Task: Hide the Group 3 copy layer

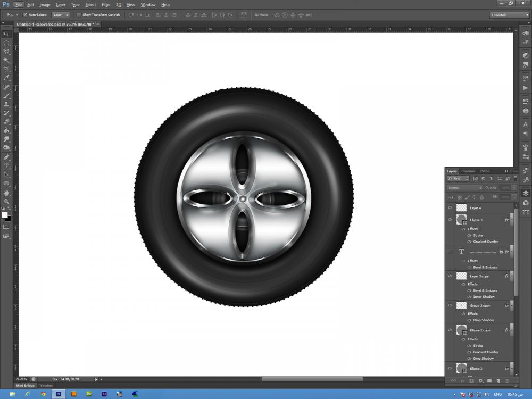Action: tap(450, 305)
